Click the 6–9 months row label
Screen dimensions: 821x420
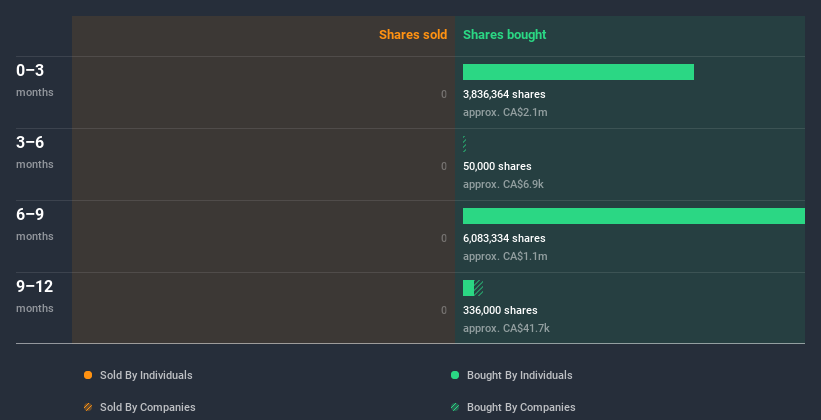click(x=35, y=224)
